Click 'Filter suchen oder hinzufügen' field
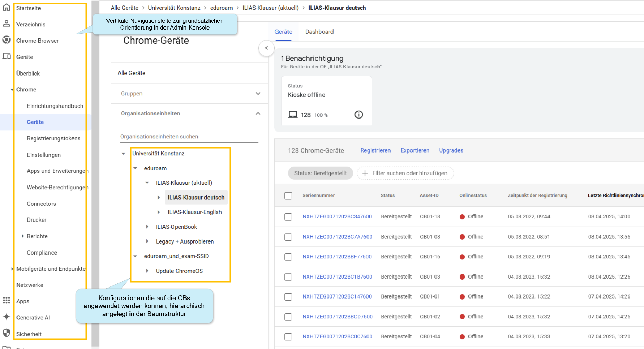This screenshot has width=644, height=349. coord(405,173)
